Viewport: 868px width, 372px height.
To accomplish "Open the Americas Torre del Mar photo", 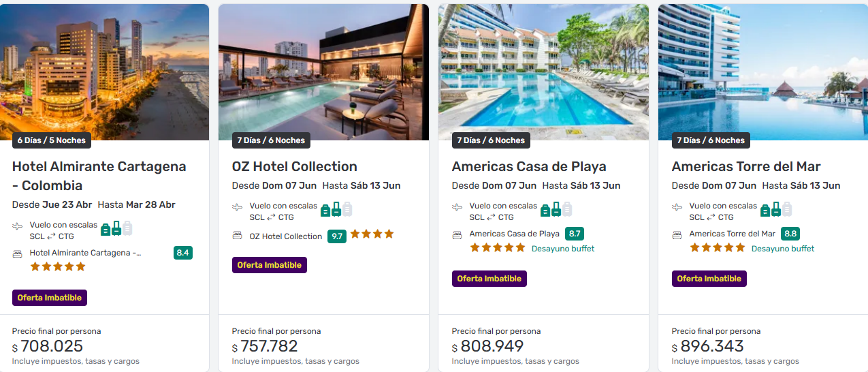I will pyautogui.click(x=762, y=68).
